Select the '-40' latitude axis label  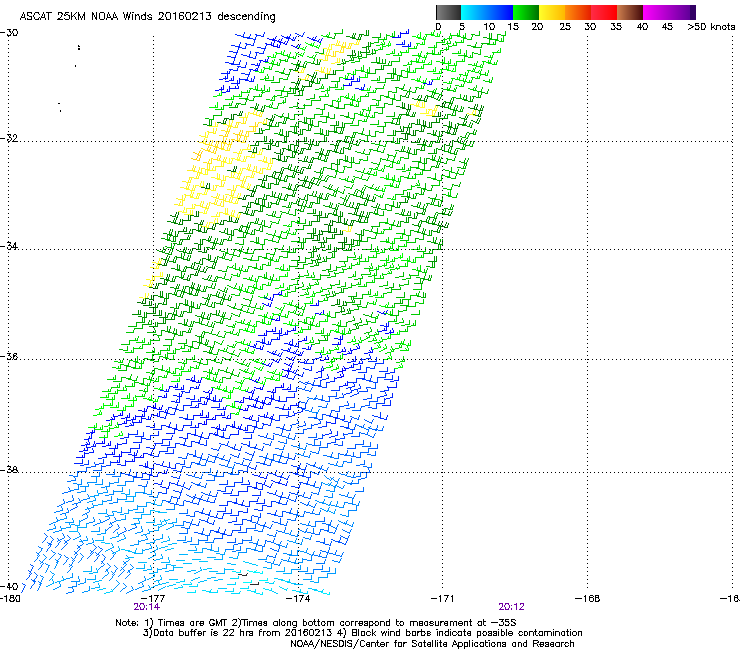(9, 586)
